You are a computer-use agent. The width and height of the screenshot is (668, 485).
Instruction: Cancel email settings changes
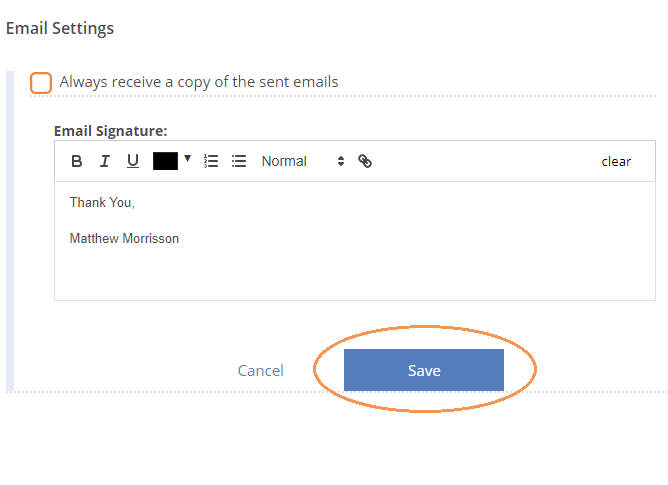[x=261, y=370]
